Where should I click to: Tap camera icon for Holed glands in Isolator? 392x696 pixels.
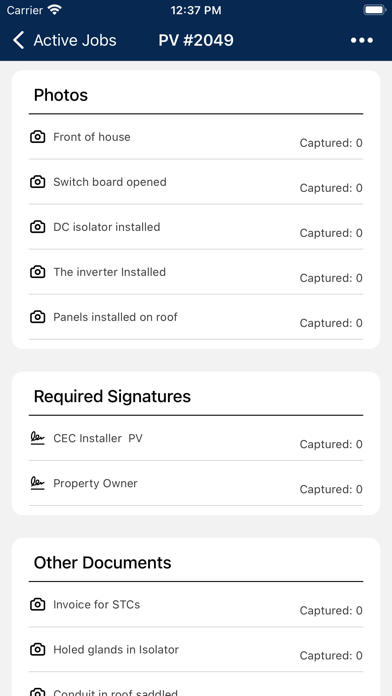pyautogui.click(x=38, y=649)
